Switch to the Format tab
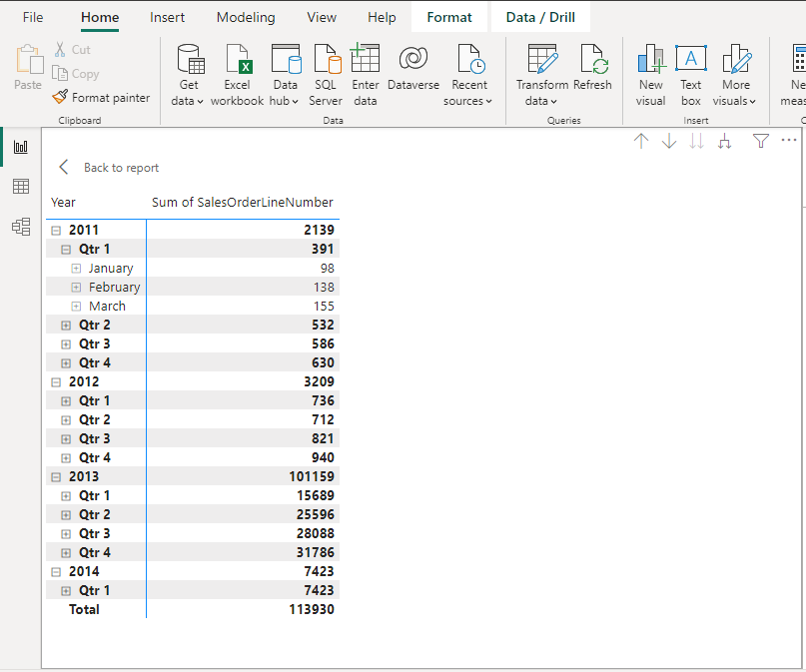The width and height of the screenshot is (806, 672). point(449,17)
